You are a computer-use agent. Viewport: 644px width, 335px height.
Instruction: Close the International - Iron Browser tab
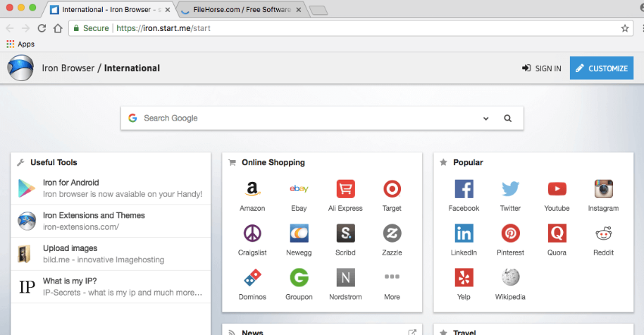pyautogui.click(x=168, y=10)
